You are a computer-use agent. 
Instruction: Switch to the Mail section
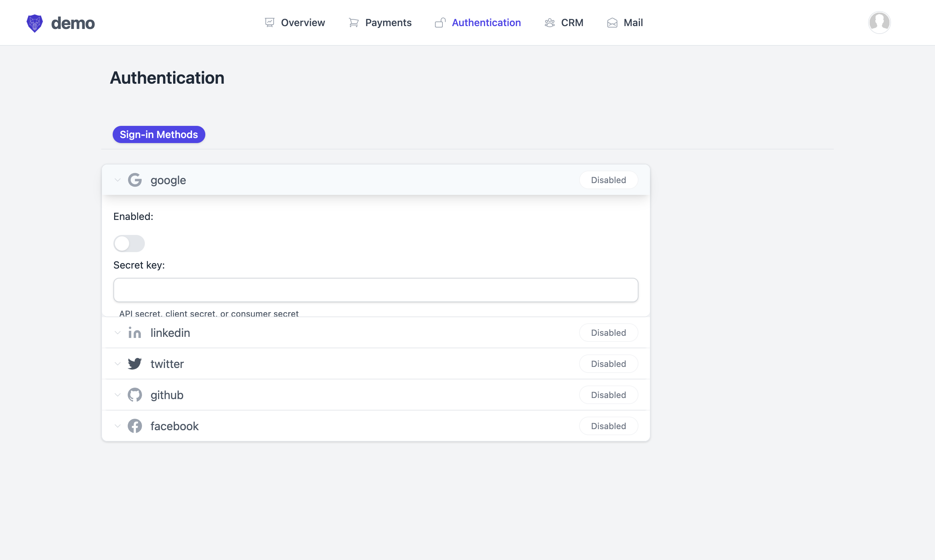coord(625,23)
